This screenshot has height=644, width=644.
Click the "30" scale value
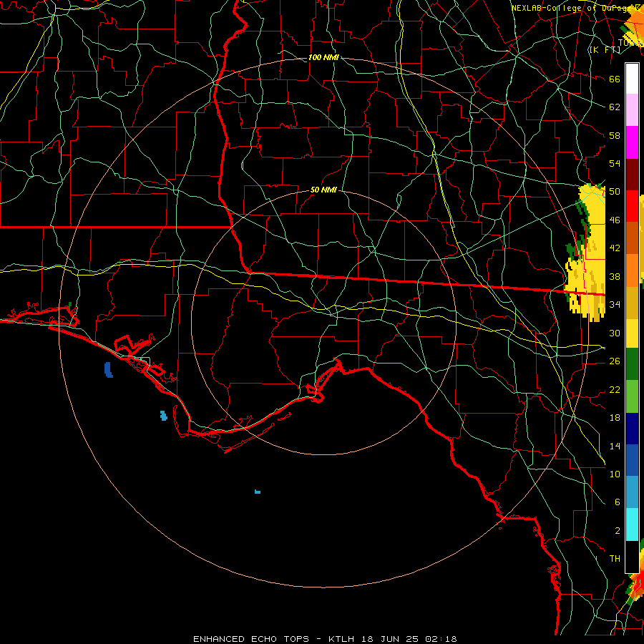(615, 333)
